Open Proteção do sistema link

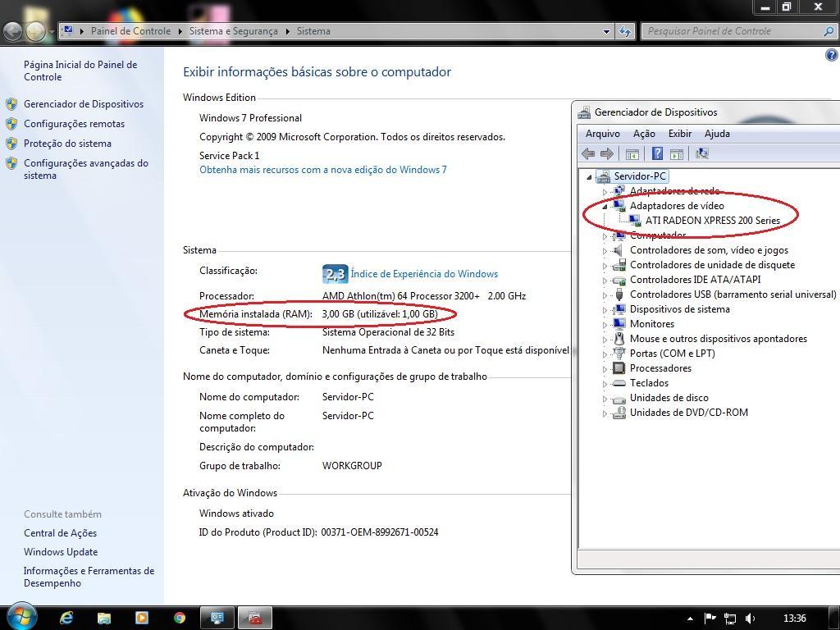click(67, 144)
